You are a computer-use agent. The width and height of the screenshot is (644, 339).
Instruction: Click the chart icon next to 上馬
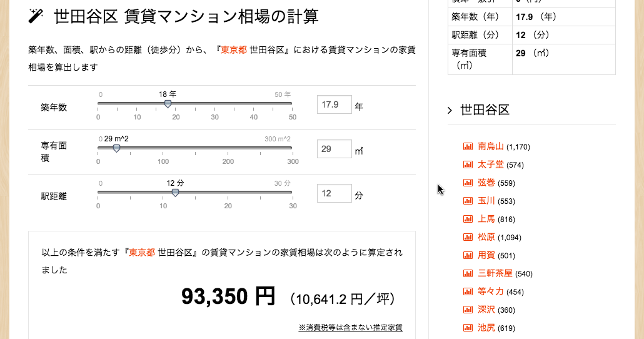click(x=468, y=219)
